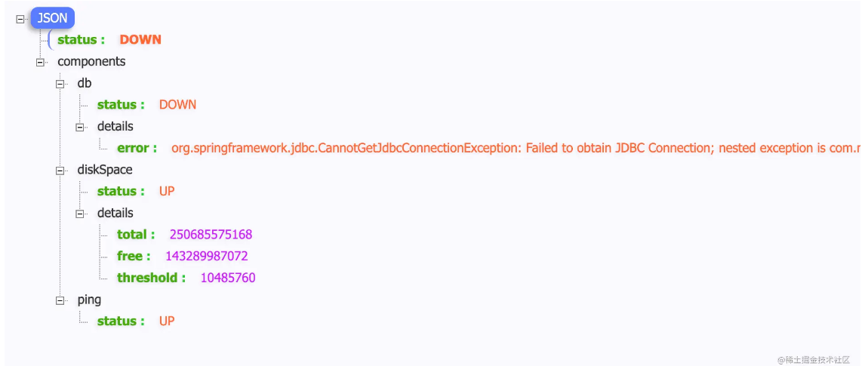
Task: Select the blue JSON root label
Action: [x=53, y=18]
